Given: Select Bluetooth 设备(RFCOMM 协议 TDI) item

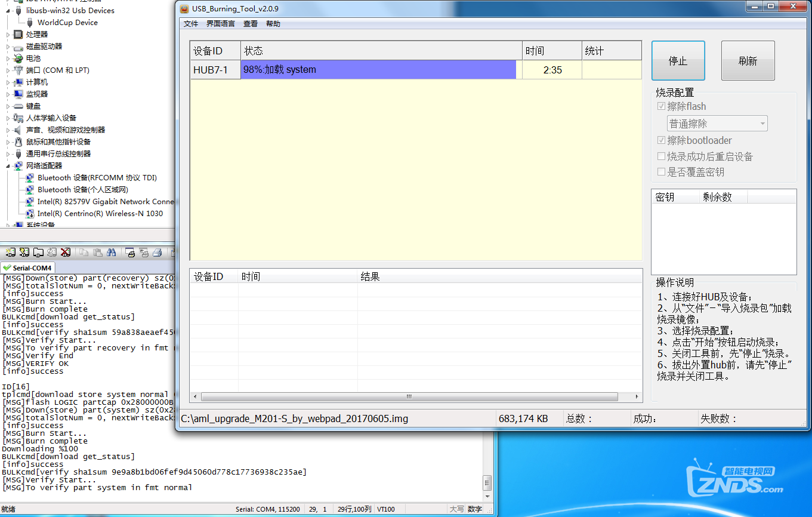Looking at the screenshot, I should point(97,177).
